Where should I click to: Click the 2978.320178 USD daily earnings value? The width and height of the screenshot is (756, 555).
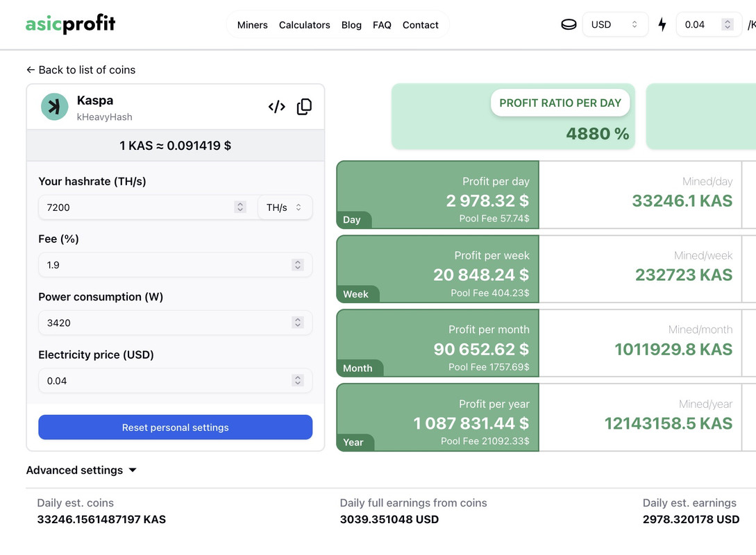click(x=691, y=520)
